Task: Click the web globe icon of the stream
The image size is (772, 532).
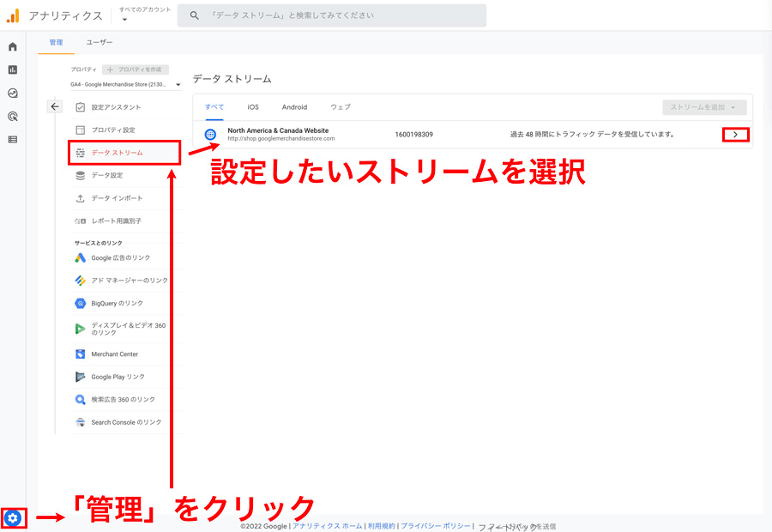Action: [210, 134]
